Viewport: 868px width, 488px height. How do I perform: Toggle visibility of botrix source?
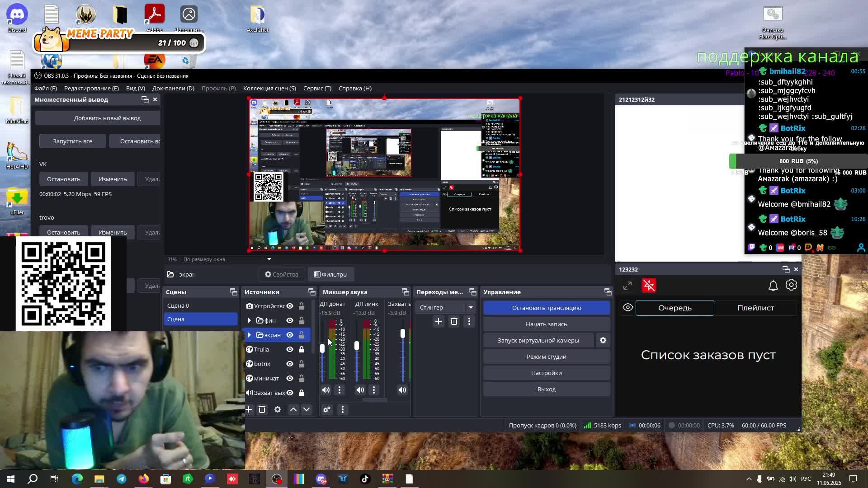(x=290, y=364)
